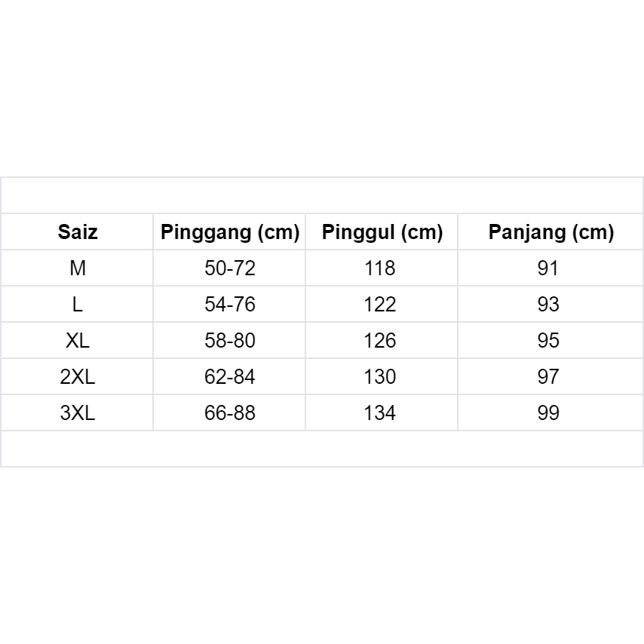
Task: Pick the hip value 118 cell
Action: click(x=380, y=268)
